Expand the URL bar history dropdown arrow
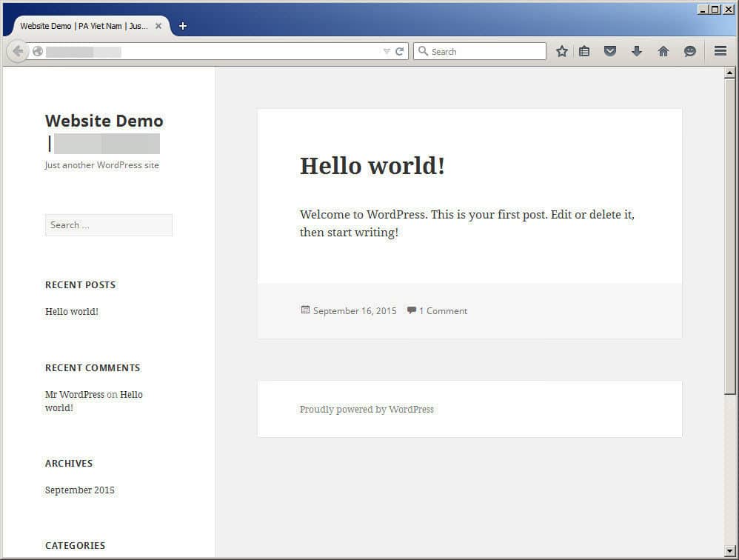739x560 pixels. (387, 51)
